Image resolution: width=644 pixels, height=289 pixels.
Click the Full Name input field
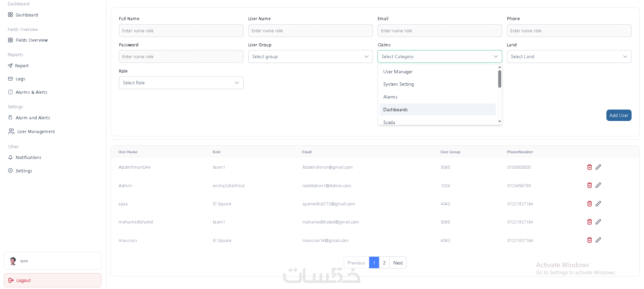pyautogui.click(x=181, y=31)
